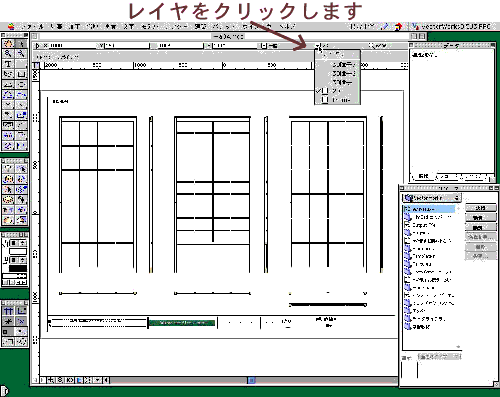This screenshot has height=397, width=500.
Task: Click the second button in Resources palette
Action: pyautogui.click(x=481, y=217)
